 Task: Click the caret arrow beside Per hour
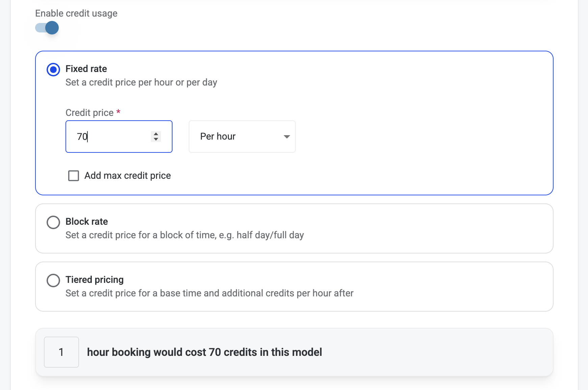287,137
